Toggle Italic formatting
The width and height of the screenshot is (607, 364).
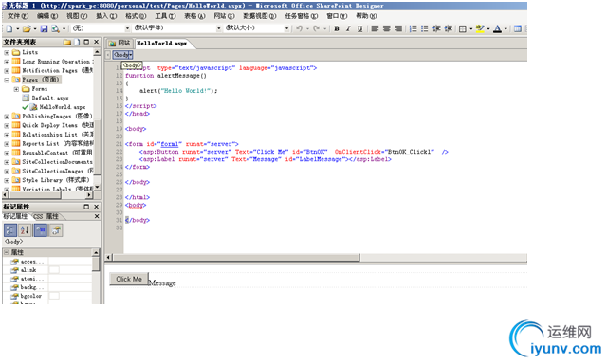click(348, 28)
